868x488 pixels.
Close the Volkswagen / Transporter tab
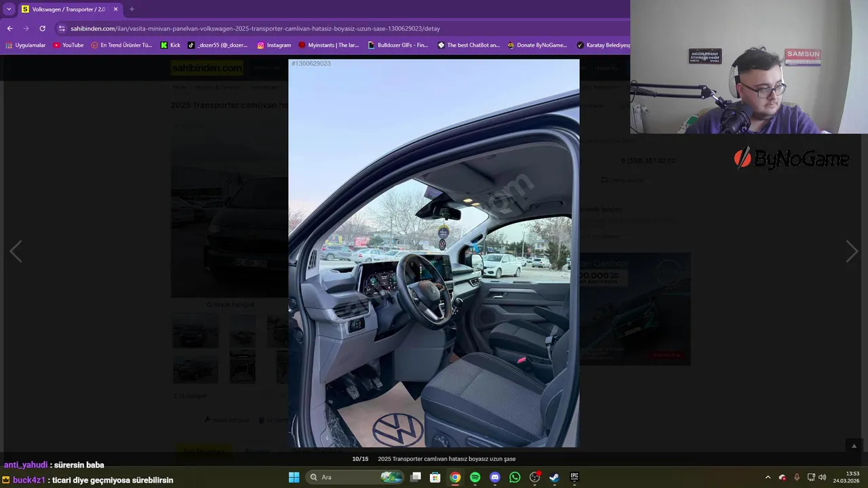115,9
